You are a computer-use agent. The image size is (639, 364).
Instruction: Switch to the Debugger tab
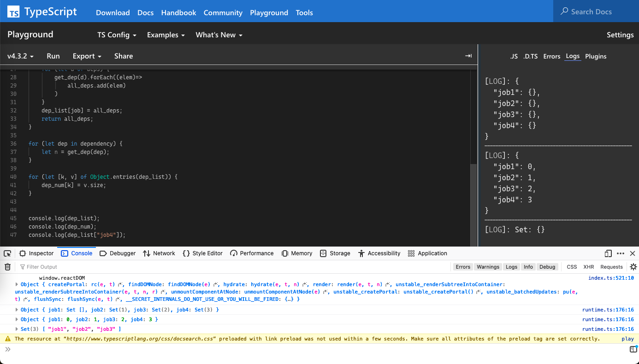tap(118, 253)
